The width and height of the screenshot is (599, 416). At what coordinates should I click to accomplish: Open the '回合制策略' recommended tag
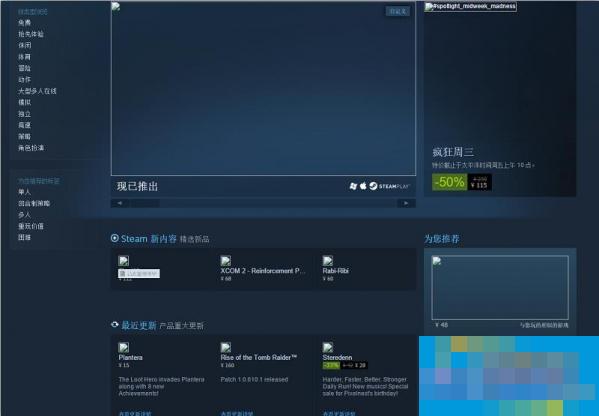tap(34, 203)
